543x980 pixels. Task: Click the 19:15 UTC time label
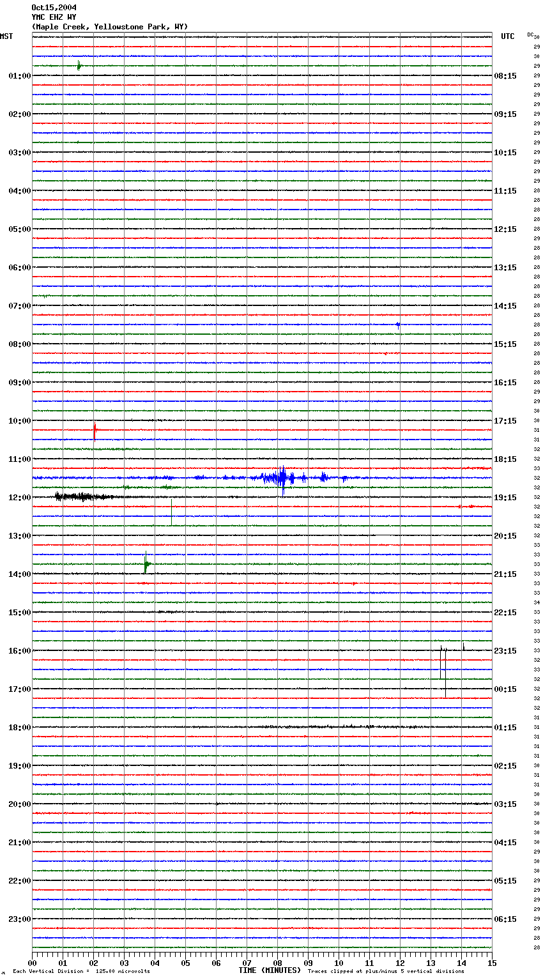(x=505, y=498)
